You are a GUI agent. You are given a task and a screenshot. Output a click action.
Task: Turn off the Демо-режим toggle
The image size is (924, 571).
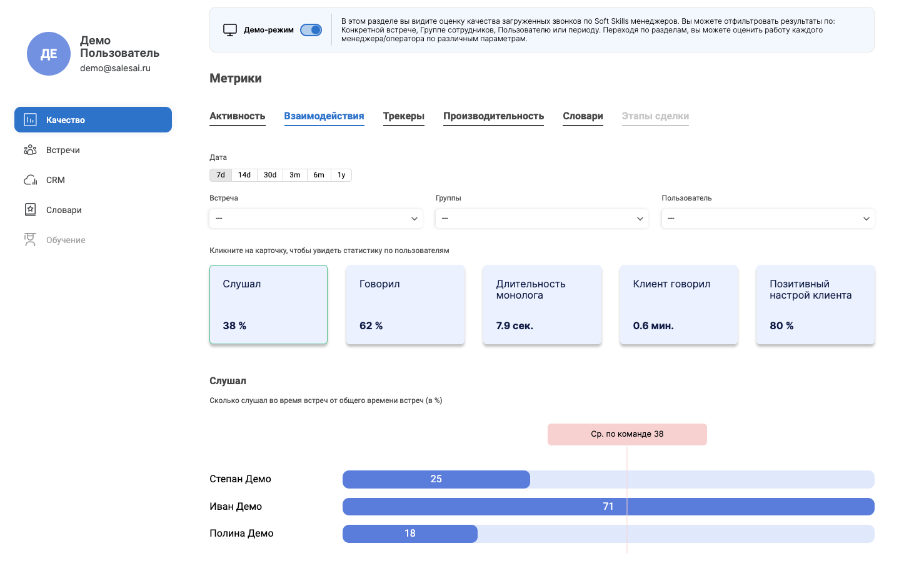click(311, 30)
